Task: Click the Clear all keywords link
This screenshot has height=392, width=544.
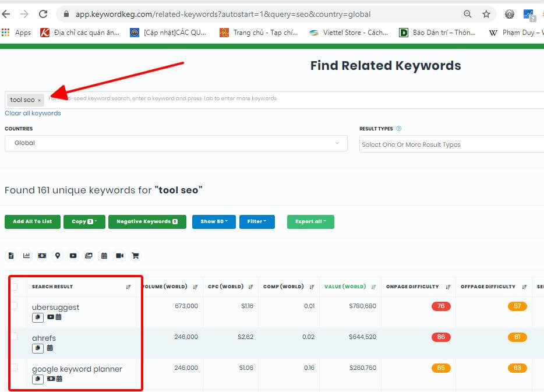Action: click(x=33, y=113)
